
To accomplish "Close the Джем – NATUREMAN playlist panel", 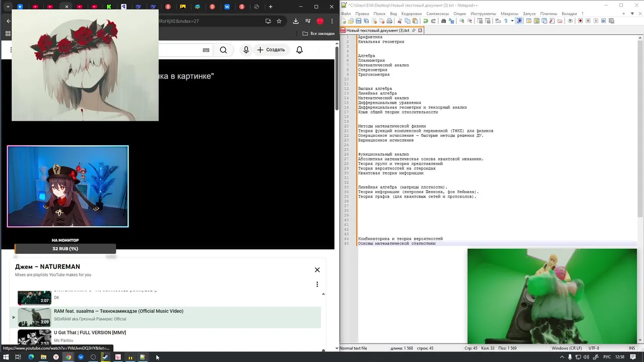I will pyautogui.click(x=317, y=270).
